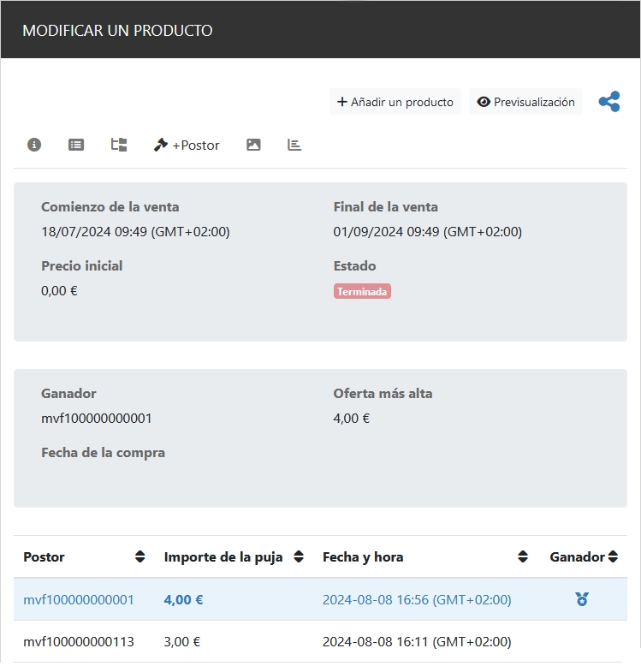Open the statistics chart tab icon
Image resolution: width=641 pixels, height=672 pixels.
coord(294,145)
